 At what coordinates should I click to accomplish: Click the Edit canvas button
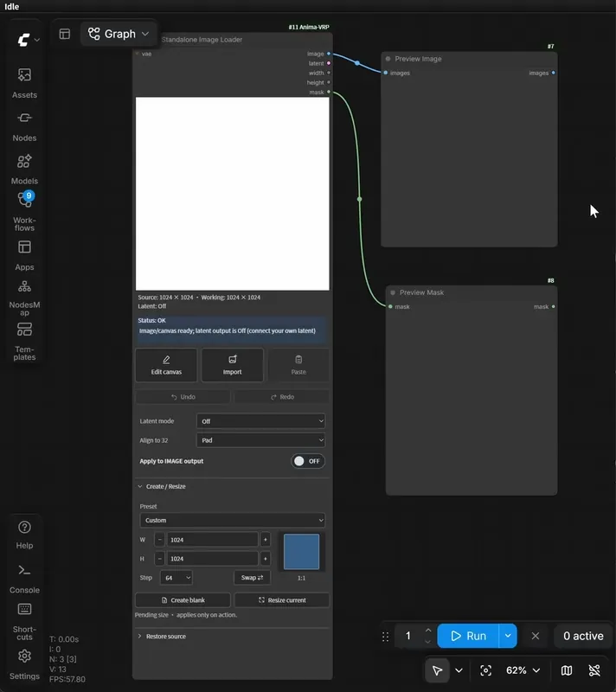[x=166, y=365]
